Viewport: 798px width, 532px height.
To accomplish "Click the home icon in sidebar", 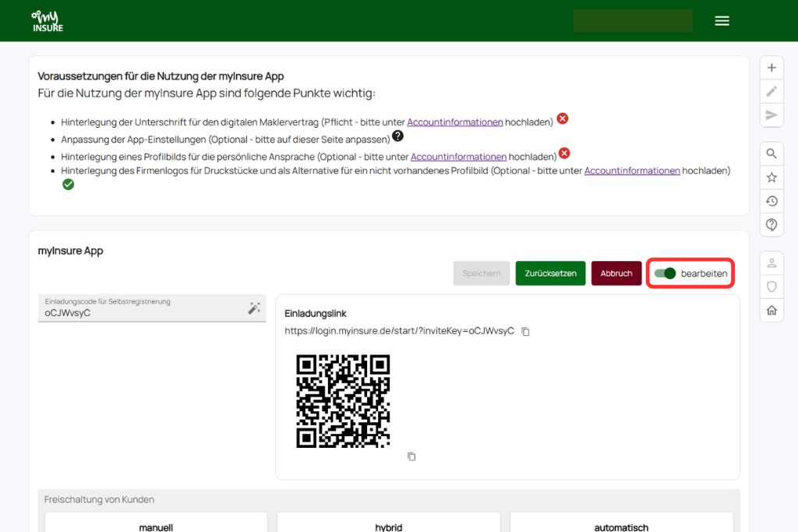I will pyautogui.click(x=772, y=310).
